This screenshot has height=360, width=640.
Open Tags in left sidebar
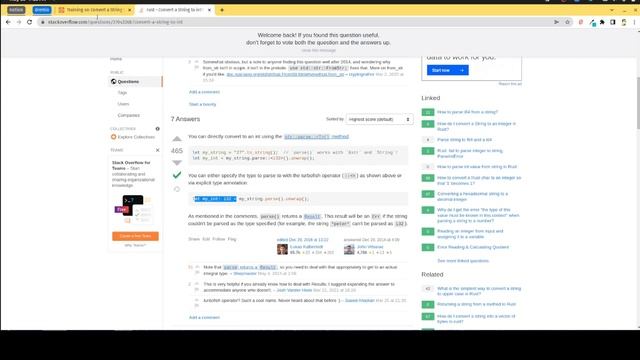point(122,93)
